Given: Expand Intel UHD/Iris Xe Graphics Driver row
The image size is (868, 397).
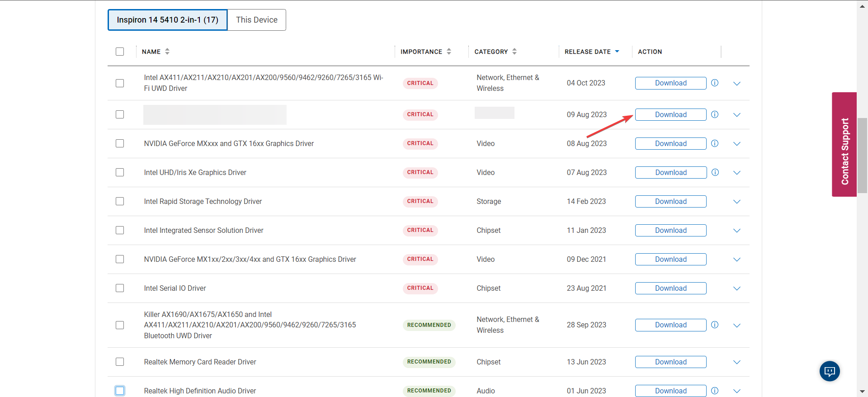Looking at the screenshot, I should (737, 173).
